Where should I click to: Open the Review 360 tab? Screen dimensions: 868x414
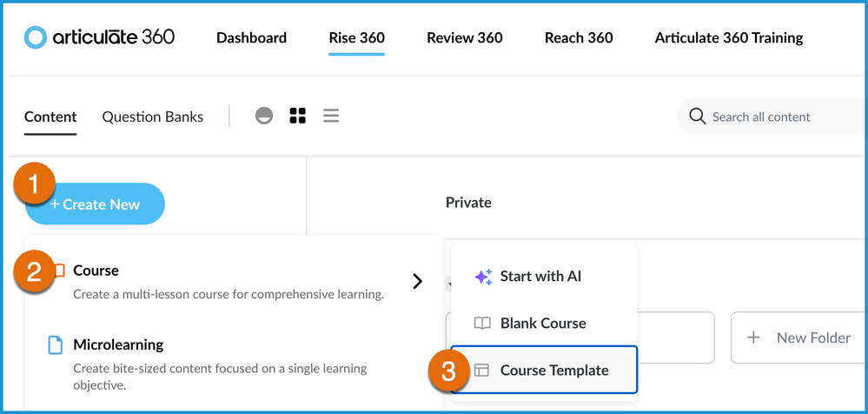pyautogui.click(x=464, y=37)
